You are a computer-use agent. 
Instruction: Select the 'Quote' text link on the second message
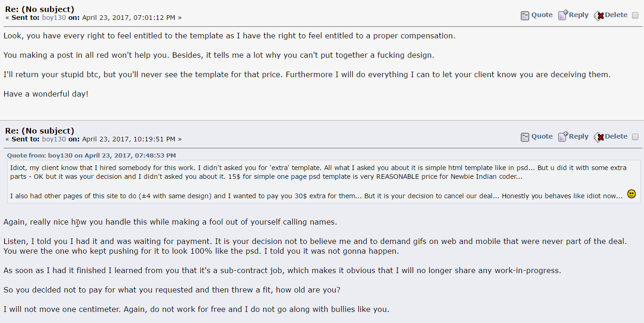542,136
